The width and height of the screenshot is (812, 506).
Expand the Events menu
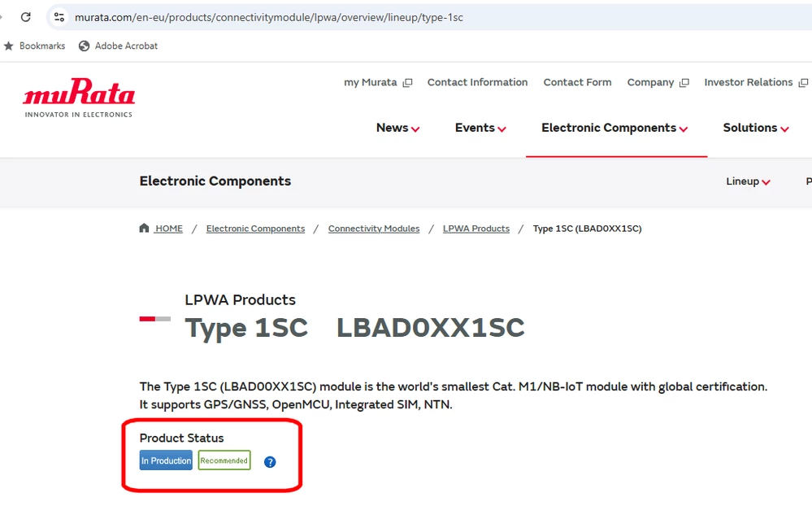(480, 128)
